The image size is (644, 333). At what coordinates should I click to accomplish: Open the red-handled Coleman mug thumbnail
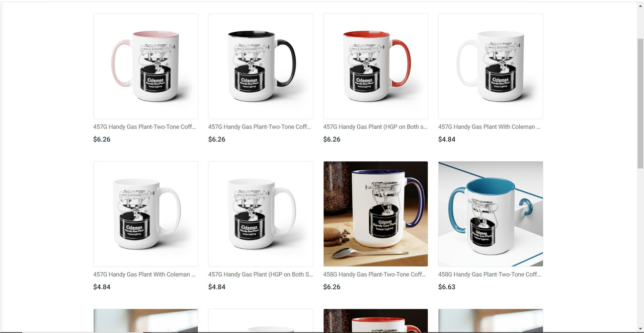(x=375, y=66)
